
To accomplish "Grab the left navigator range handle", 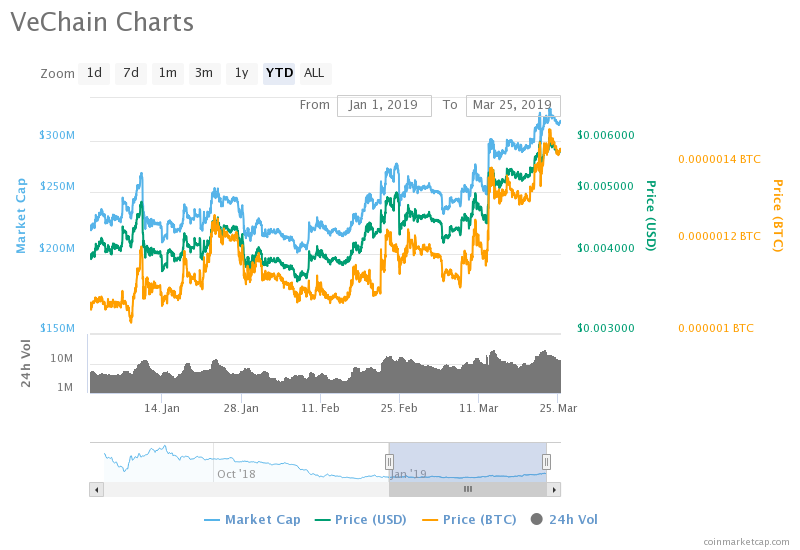I will point(389,462).
